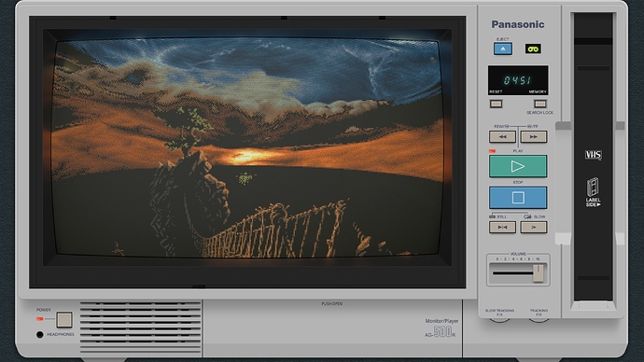This screenshot has width=644, height=362.
Task: Click the Label Side cassette icon
Action: pyautogui.click(x=593, y=192)
